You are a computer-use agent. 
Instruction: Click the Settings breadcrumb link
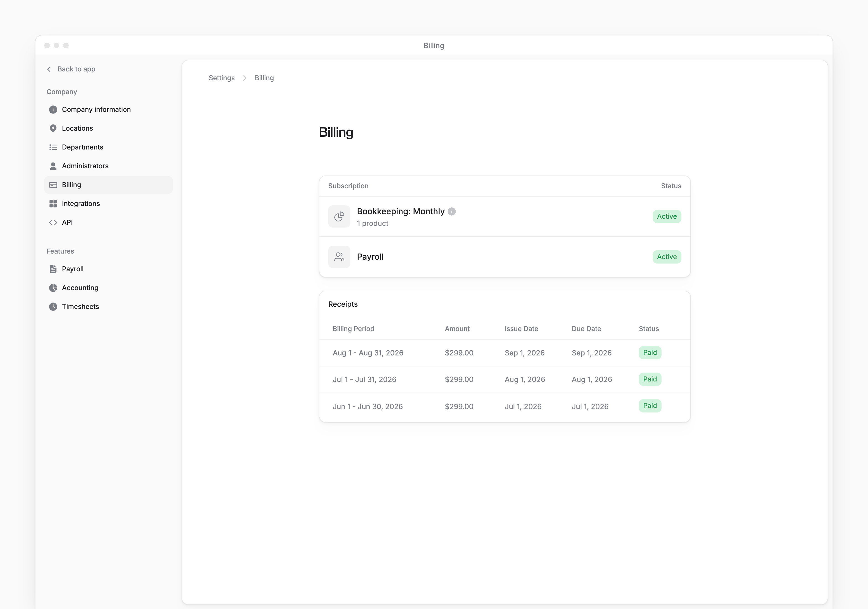click(x=221, y=78)
